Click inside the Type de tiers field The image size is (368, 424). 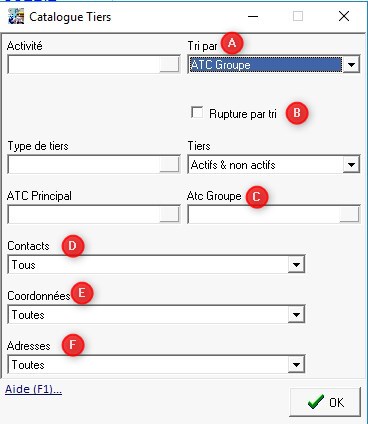(84, 164)
